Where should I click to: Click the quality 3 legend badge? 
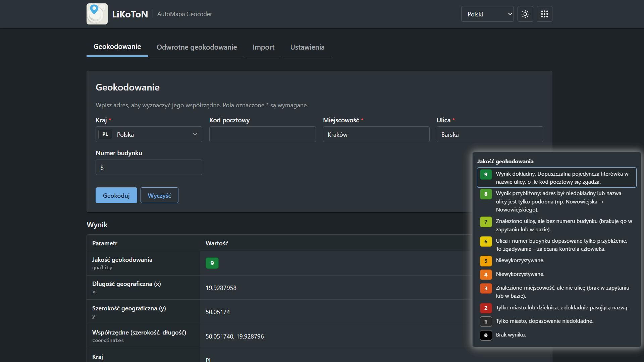point(486,288)
